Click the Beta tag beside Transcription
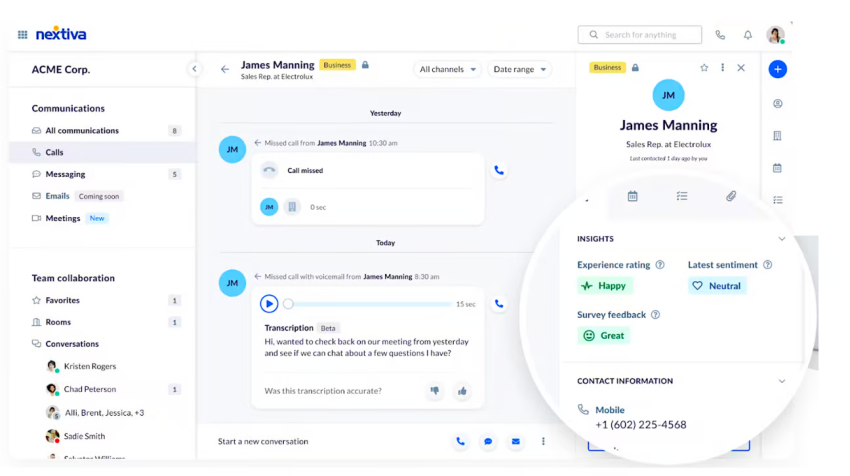 pos(328,328)
